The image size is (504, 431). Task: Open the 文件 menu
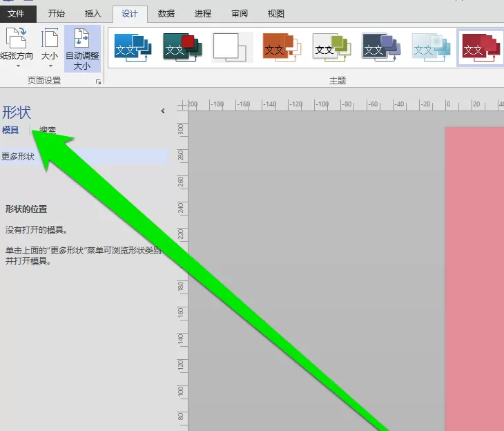pos(18,14)
